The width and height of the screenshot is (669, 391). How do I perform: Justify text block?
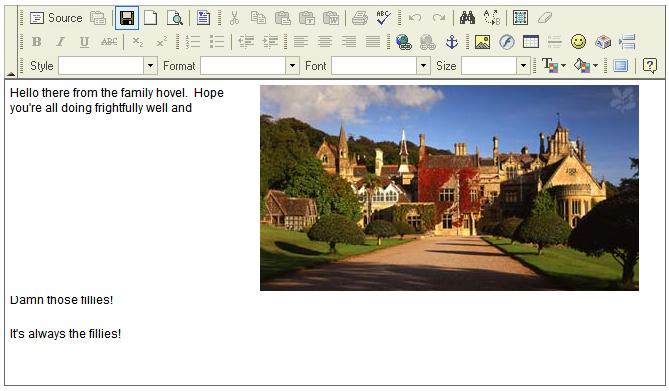372,42
